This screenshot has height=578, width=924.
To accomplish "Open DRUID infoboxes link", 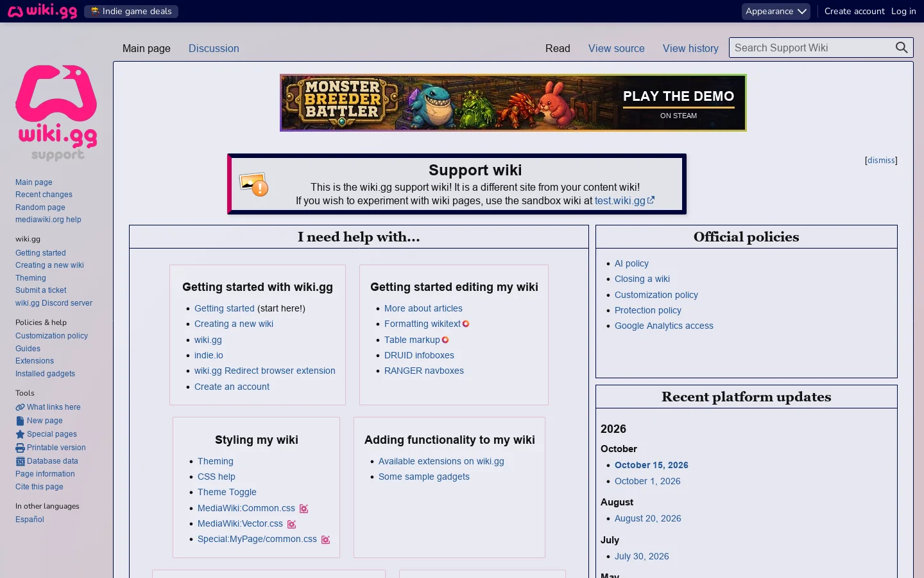I will [419, 355].
